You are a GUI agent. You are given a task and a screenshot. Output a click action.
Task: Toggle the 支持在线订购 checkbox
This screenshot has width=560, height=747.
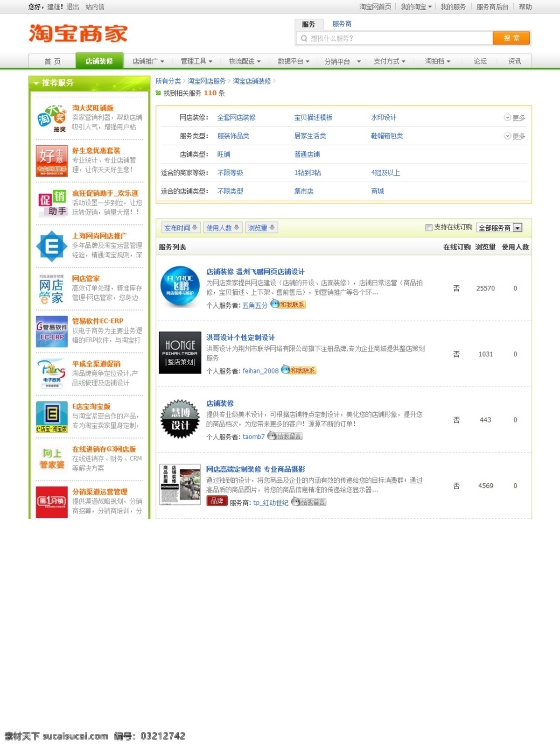(x=429, y=227)
